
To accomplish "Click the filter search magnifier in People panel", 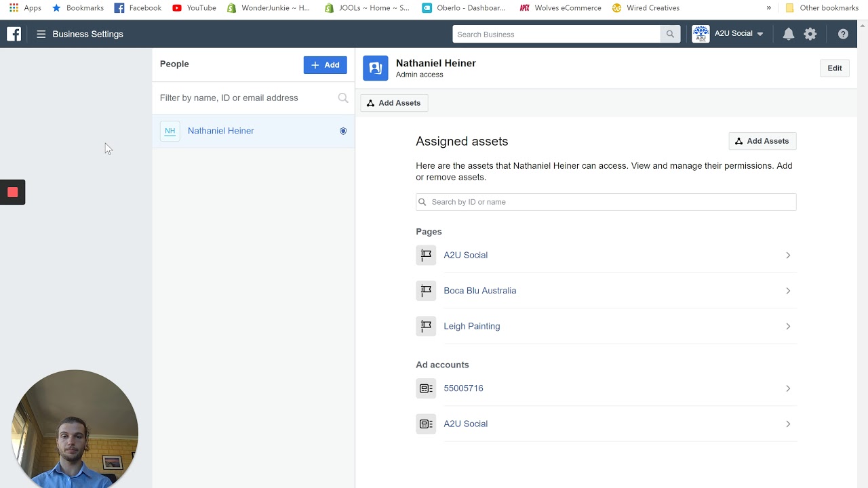I will point(343,98).
